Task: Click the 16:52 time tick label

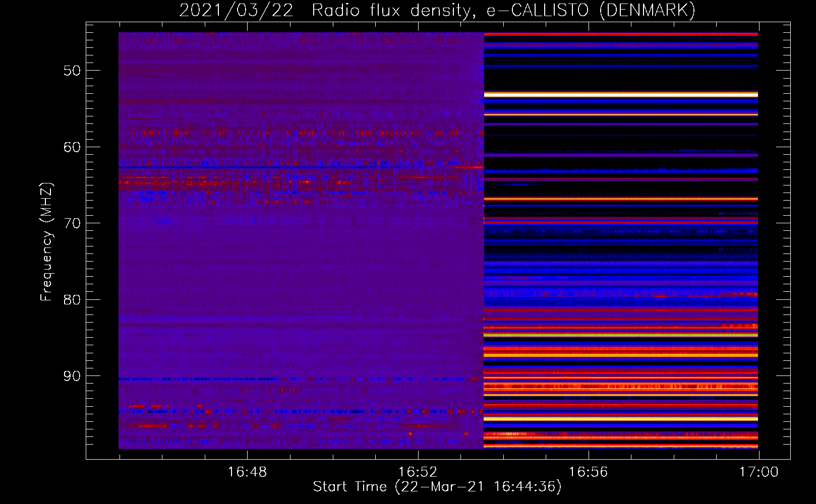Action: tap(418, 472)
